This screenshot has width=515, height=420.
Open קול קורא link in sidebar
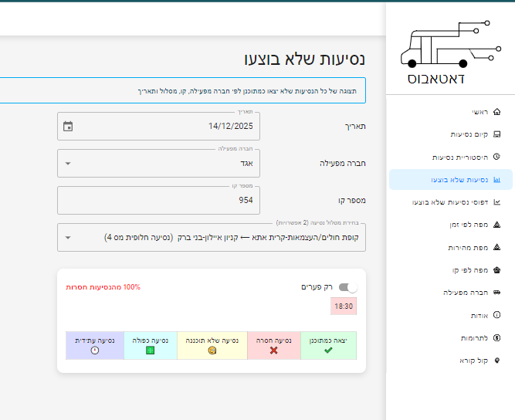point(451,361)
